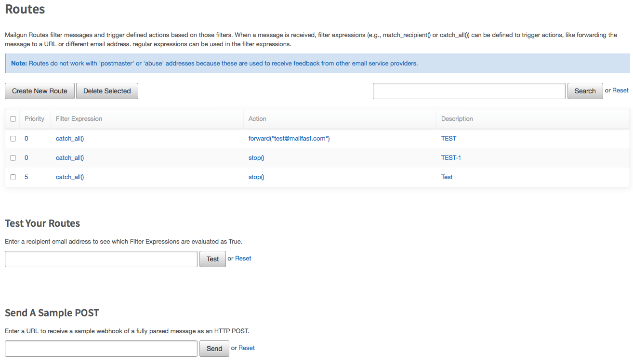Check the box for the TEST forward route
633x364 pixels.
click(x=13, y=139)
